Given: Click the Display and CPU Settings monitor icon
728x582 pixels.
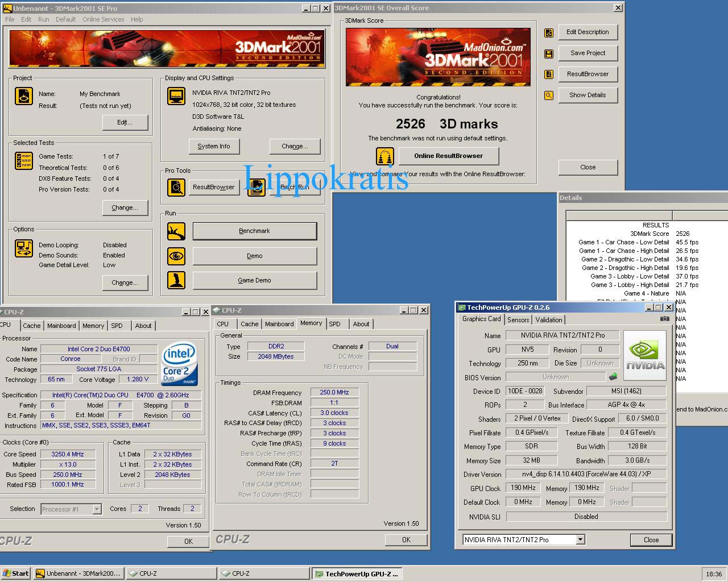Looking at the screenshot, I should point(176,96).
